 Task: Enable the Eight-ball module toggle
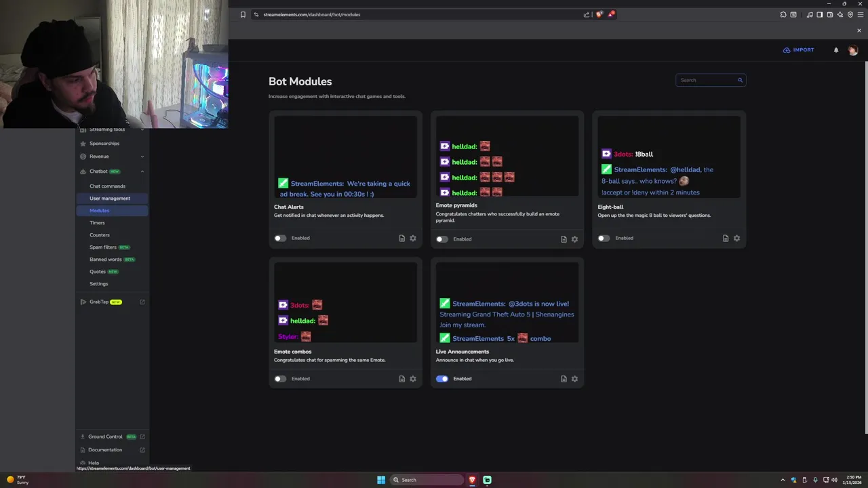click(604, 238)
